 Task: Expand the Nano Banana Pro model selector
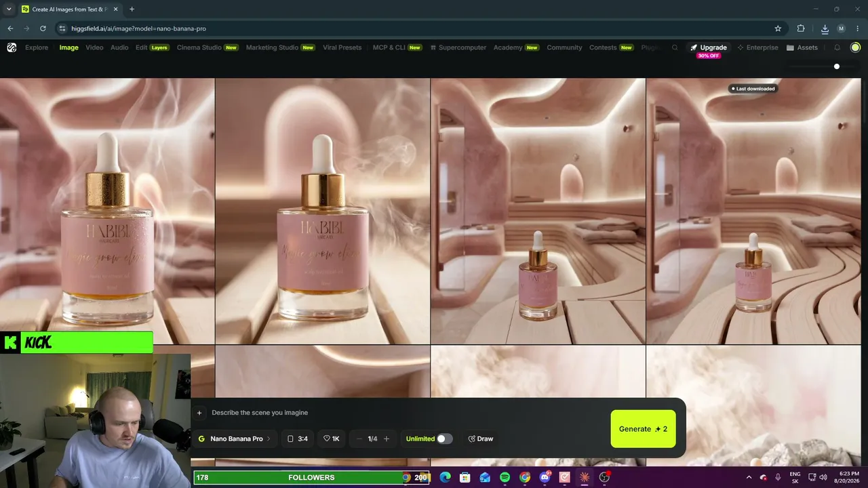point(235,439)
